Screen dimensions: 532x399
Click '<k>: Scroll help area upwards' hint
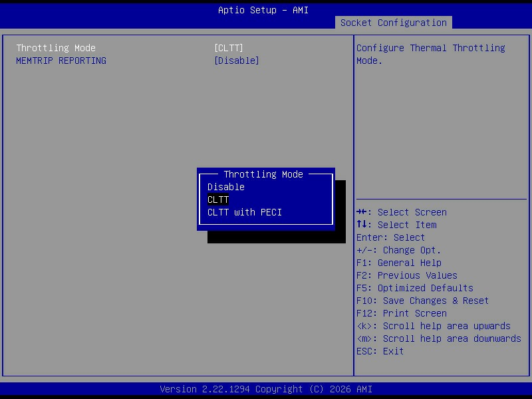434,326
